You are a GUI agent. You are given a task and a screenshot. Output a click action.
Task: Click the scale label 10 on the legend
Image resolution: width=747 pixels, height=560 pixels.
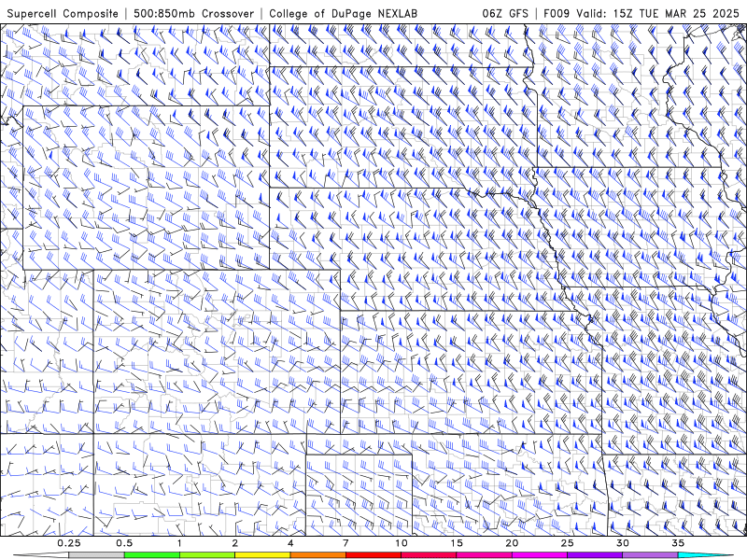coord(402,543)
